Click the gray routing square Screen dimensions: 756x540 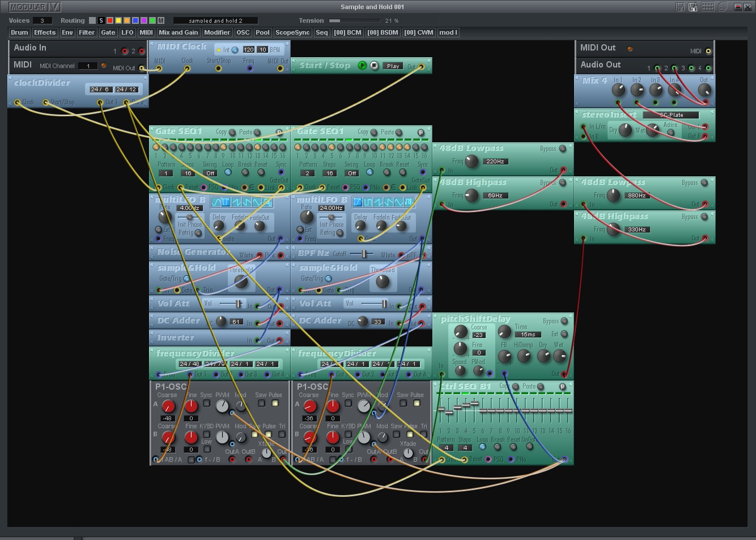92,20
